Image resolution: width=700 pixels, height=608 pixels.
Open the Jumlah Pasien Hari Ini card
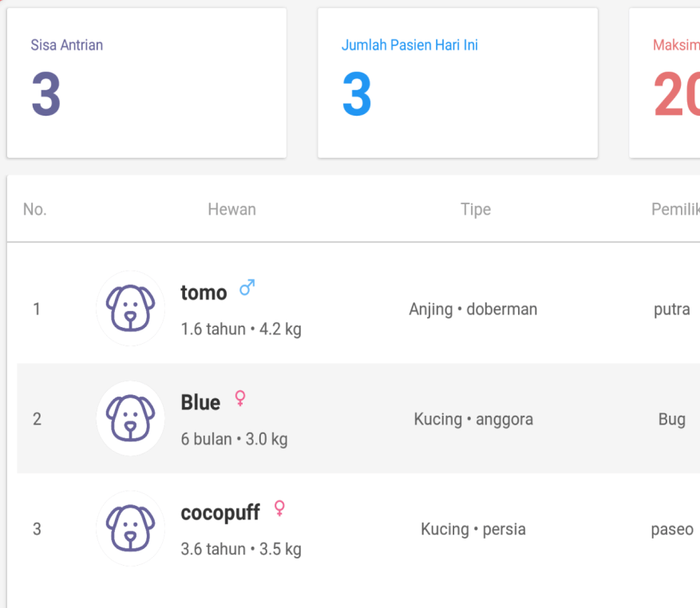(457, 81)
